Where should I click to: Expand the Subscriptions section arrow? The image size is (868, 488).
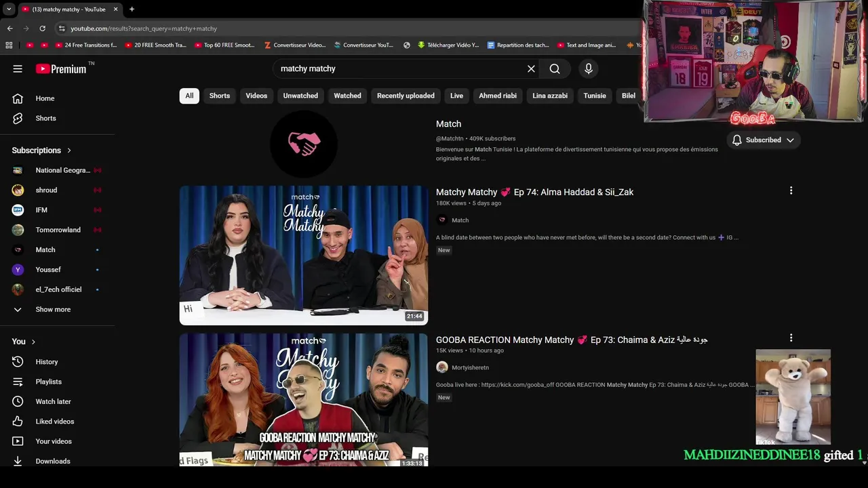[x=69, y=150]
